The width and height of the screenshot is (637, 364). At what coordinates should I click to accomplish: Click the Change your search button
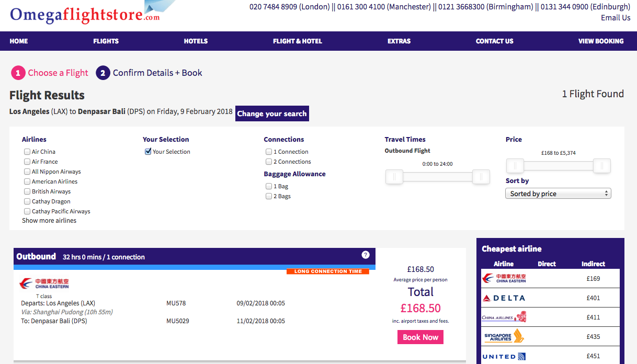coord(272,113)
